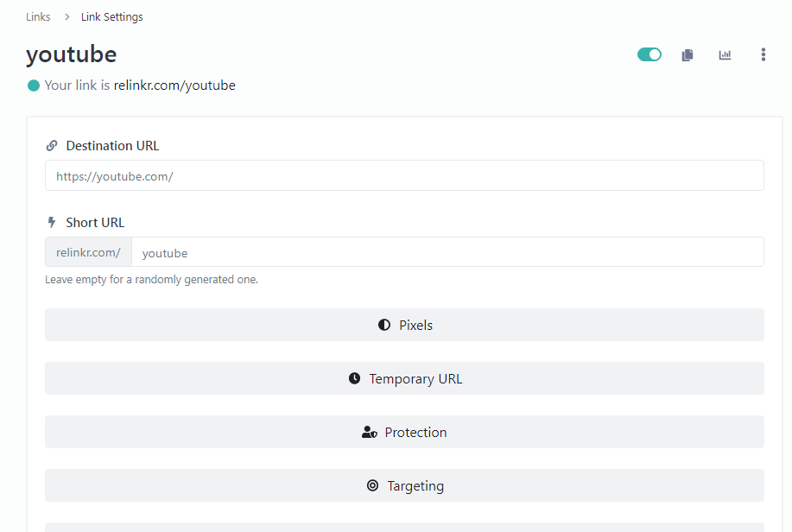Viewport: 792px width, 532px height.
Task: Expand the Temporary URL section
Action: coord(404,378)
